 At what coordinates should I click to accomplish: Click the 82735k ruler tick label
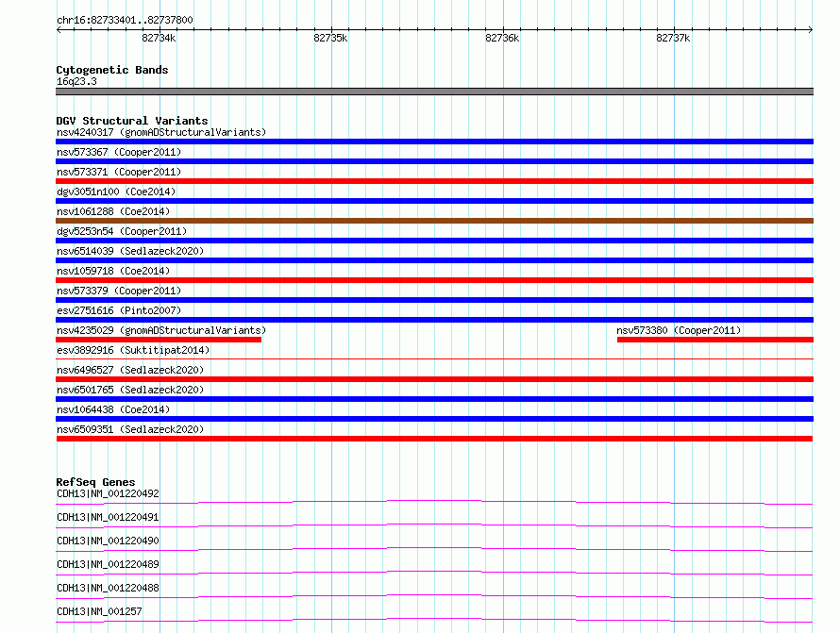tap(330, 38)
